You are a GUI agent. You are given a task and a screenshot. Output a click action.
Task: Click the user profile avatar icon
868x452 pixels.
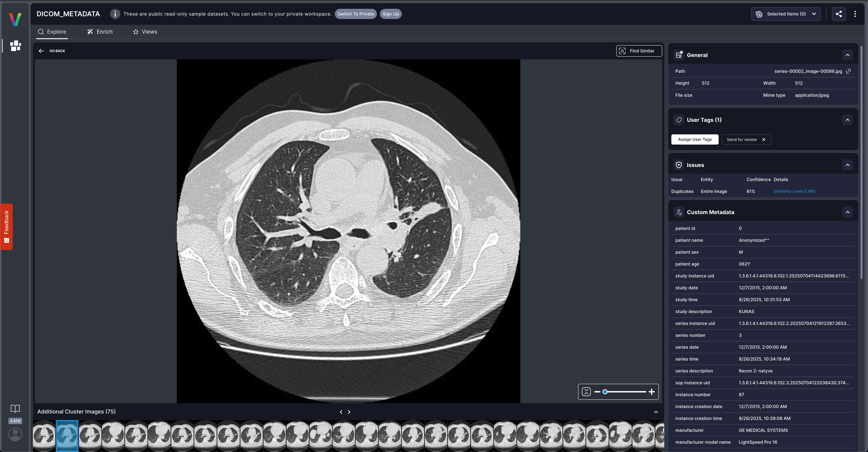pyautogui.click(x=15, y=435)
